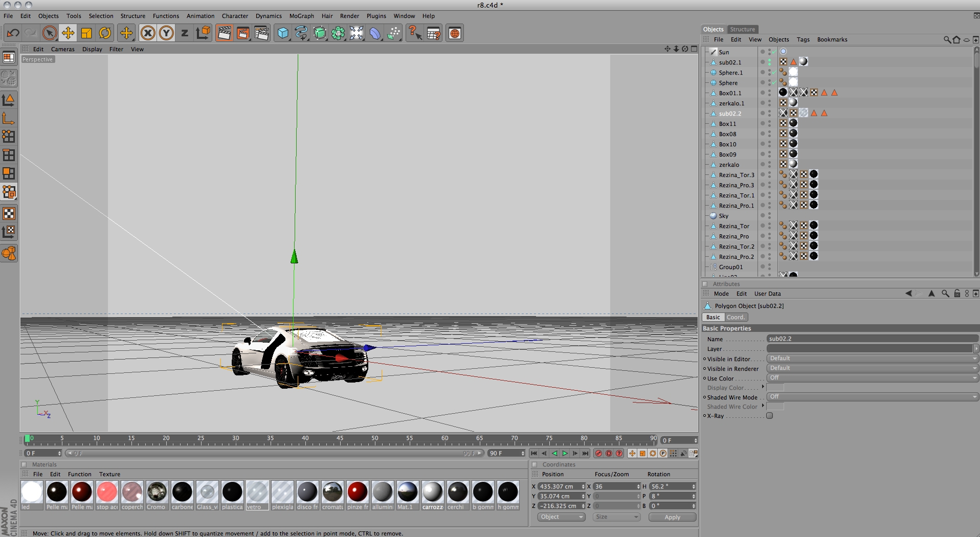Switch to the Coord. tab

pyautogui.click(x=736, y=317)
